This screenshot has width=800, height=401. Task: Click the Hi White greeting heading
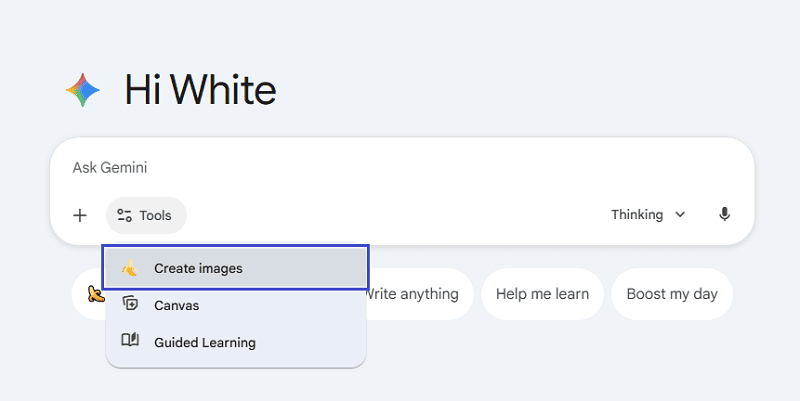coord(200,91)
